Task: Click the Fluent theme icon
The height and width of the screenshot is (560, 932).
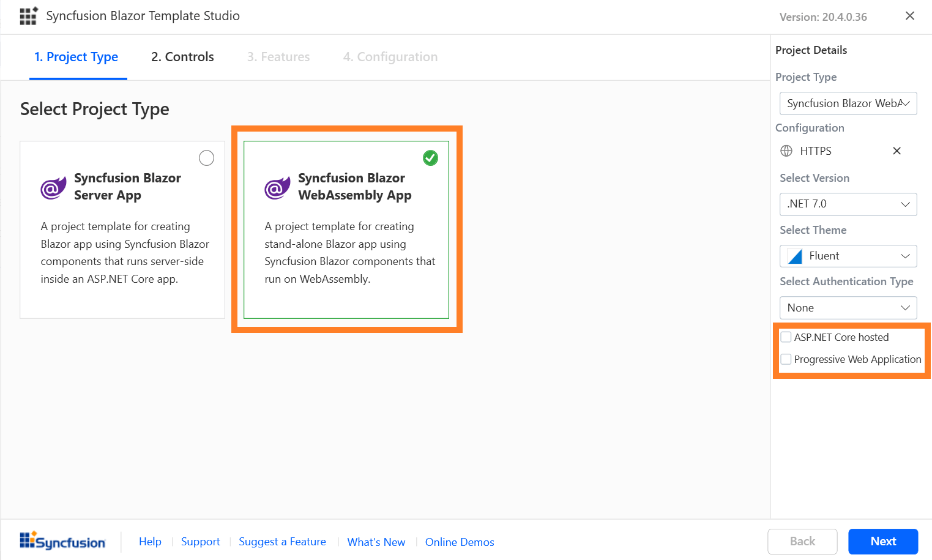Action: [795, 256]
